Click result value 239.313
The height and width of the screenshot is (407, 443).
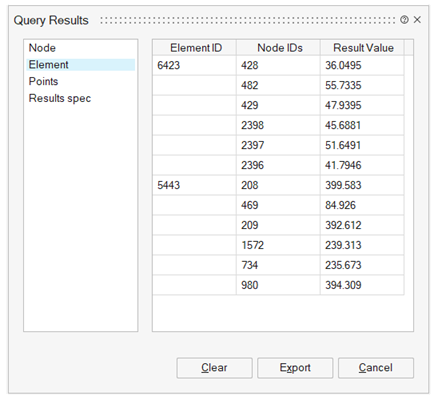point(362,245)
